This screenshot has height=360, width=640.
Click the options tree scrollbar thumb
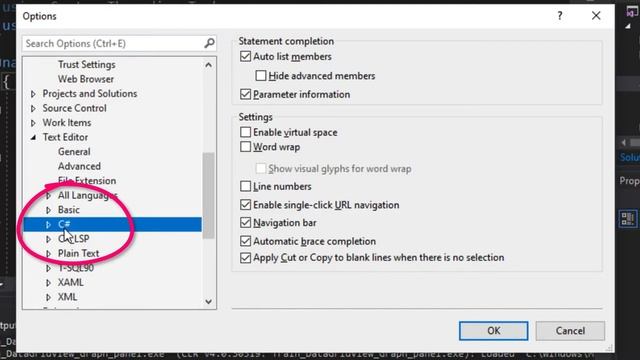pyautogui.click(x=209, y=196)
